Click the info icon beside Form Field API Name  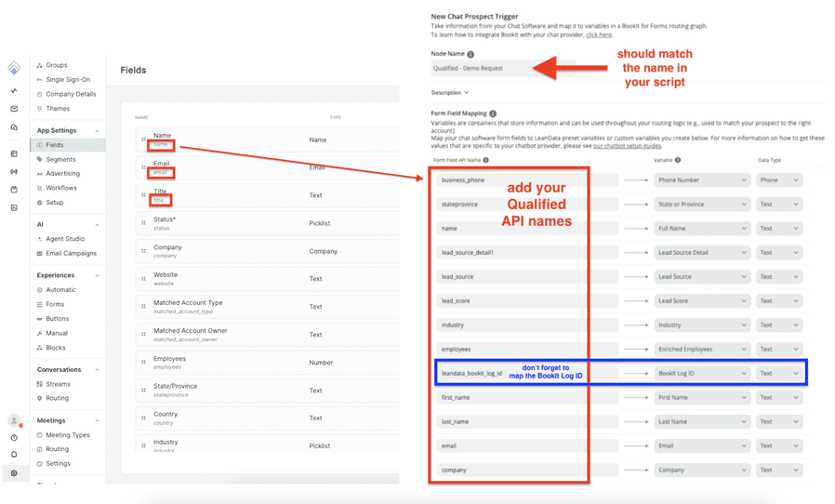[485, 160]
